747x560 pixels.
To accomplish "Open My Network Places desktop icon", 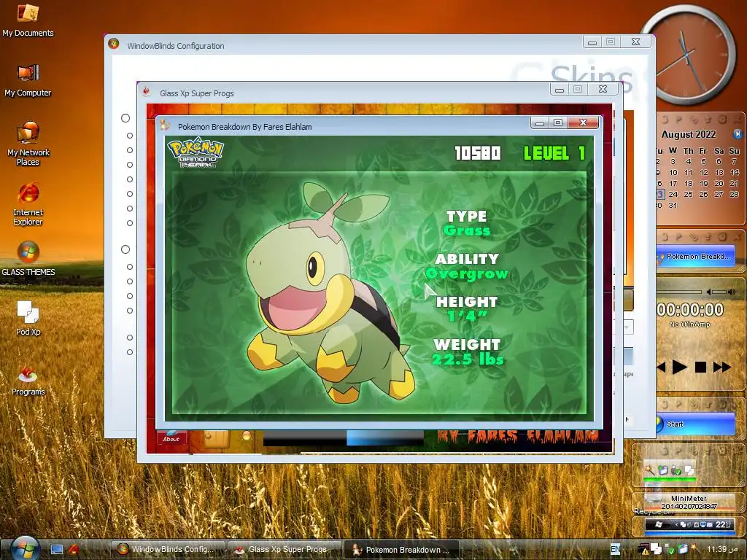I will (x=28, y=144).
